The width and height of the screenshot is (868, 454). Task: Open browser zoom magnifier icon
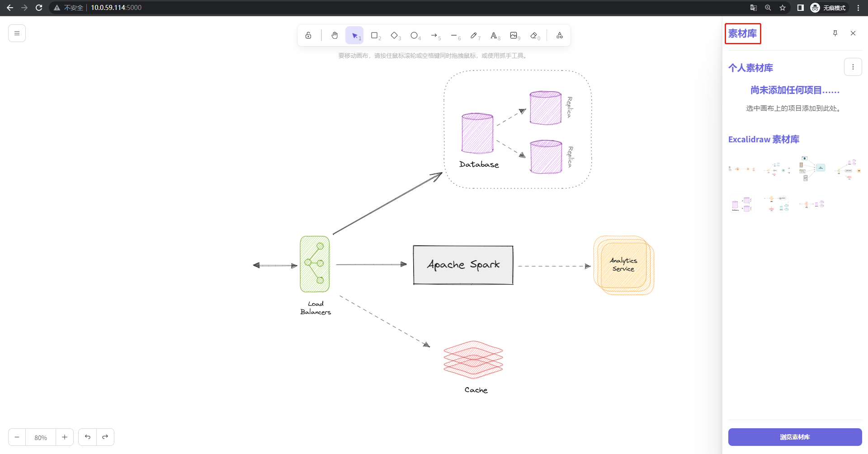click(768, 8)
